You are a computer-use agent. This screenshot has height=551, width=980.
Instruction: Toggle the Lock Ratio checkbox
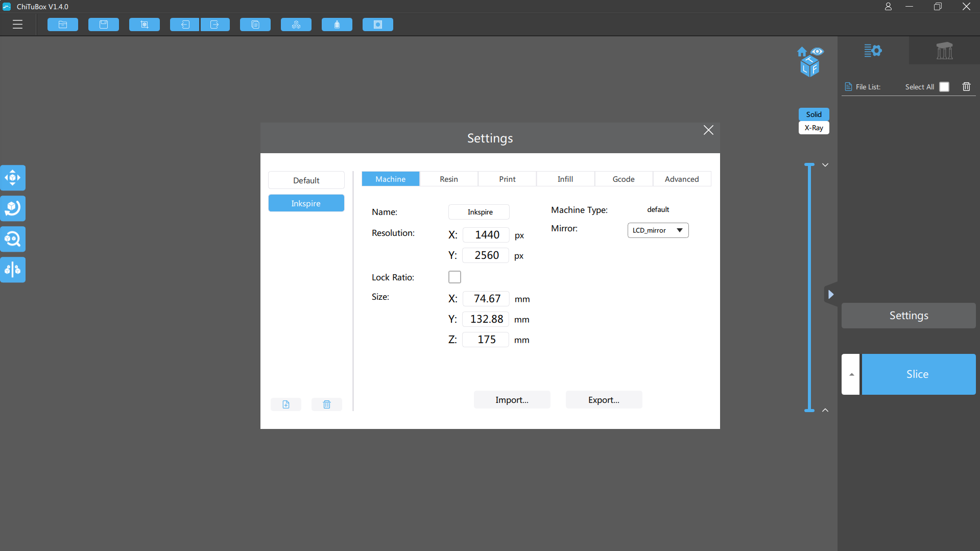(x=455, y=277)
